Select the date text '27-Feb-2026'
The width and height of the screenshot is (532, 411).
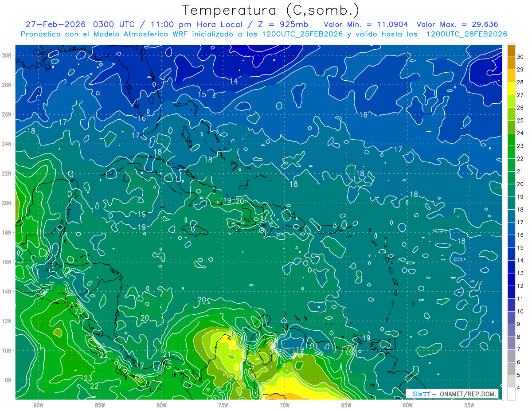[55, 24]
